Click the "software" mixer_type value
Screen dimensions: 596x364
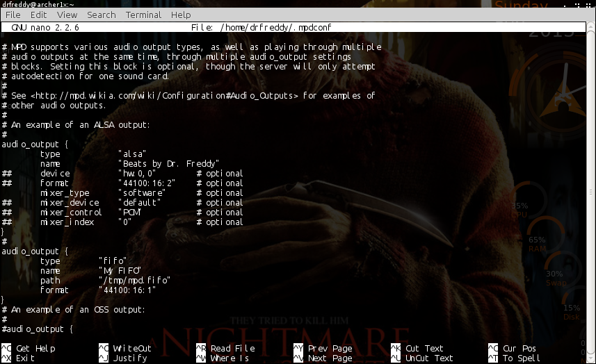[x=142, y=193]
